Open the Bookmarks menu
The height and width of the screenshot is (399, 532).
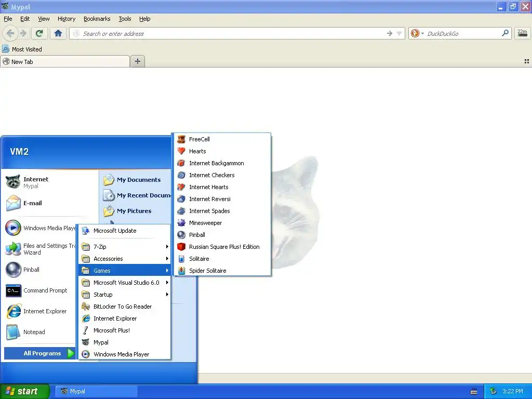click(x=97, y=19)
